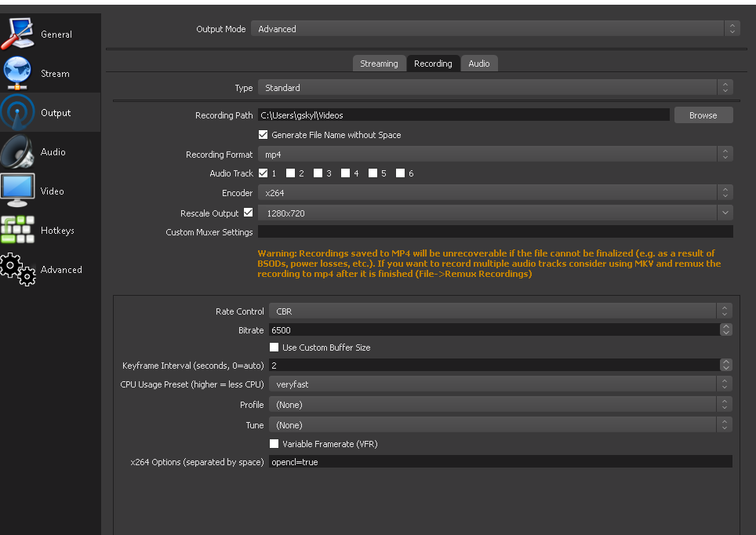Enable audio track 5 checkbox
This screenshot has width=756, height=535.
(x=373, y=173)
